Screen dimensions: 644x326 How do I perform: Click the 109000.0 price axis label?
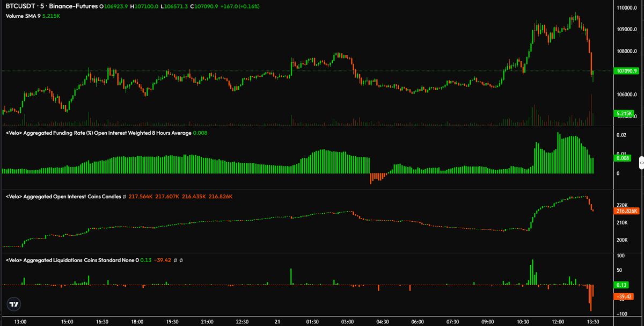coord(627,30)
